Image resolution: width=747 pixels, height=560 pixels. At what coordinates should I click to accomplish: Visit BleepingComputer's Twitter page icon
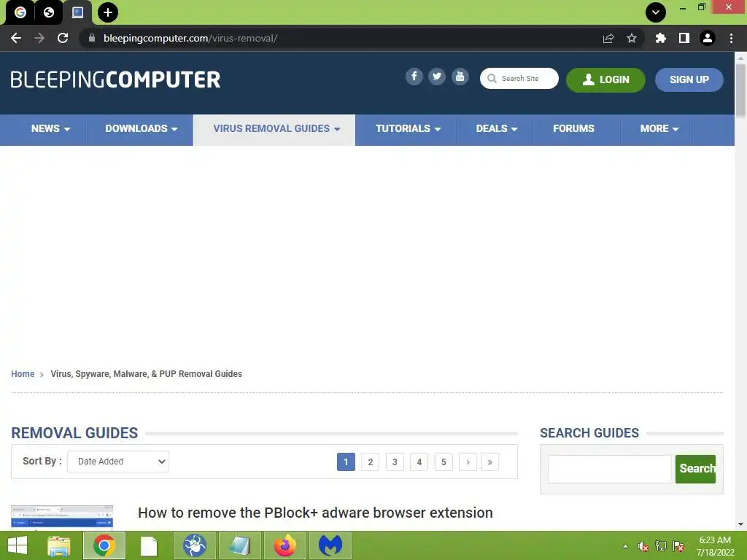[x=437, y=76]
